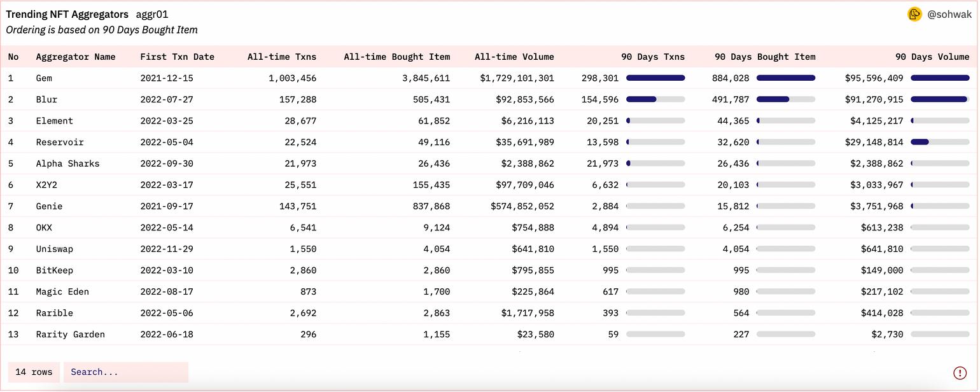Click Reservoir's 90 Days Volume bar
Image resolution: width=980 pixels, height=392 pixels.
click(x=939, y=142)
